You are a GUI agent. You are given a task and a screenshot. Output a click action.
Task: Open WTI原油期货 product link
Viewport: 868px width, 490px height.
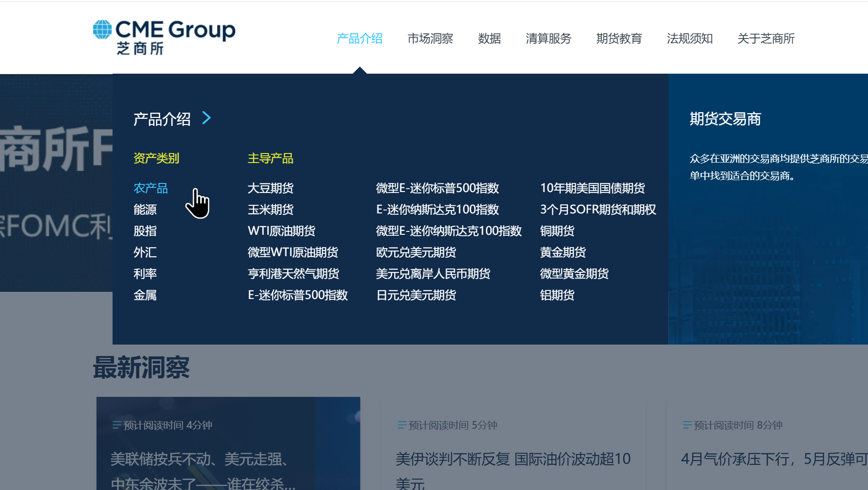(x=281, y=231)
